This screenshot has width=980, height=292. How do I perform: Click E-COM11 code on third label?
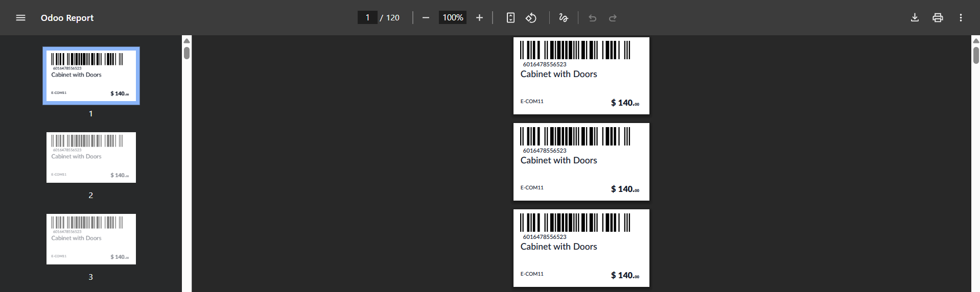(532, 274)
